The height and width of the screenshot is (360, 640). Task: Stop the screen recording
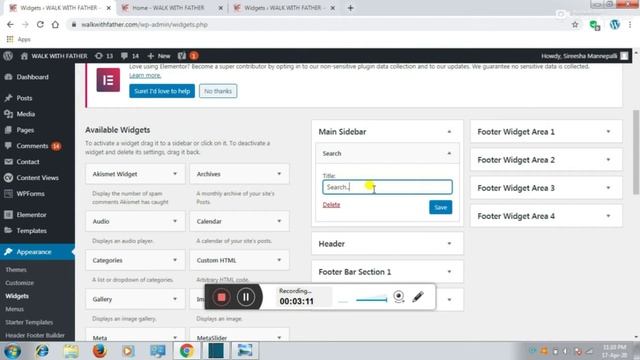coord(222,297)
